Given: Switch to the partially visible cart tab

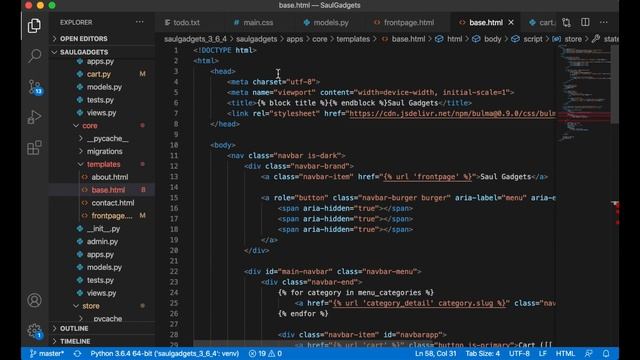Looking at the screenshot, I should [542, 22].
